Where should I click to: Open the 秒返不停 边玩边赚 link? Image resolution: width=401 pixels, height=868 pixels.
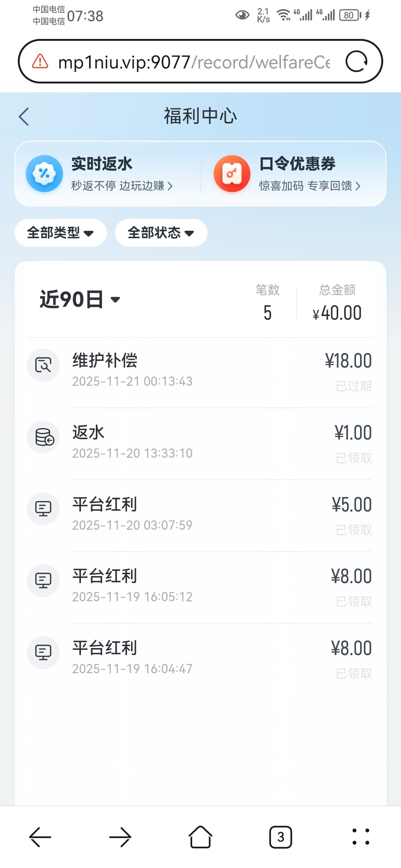pyautogui.click(x=122, y=186)
